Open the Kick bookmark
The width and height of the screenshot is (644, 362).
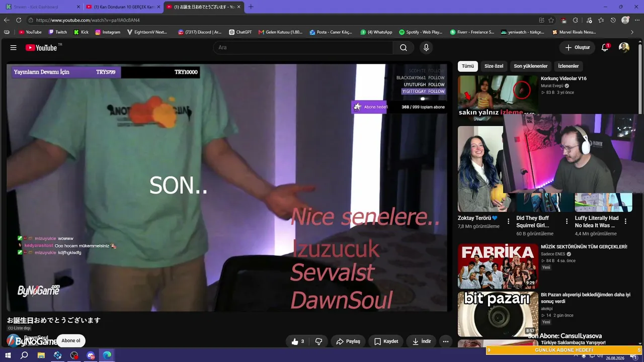point(81,32)
